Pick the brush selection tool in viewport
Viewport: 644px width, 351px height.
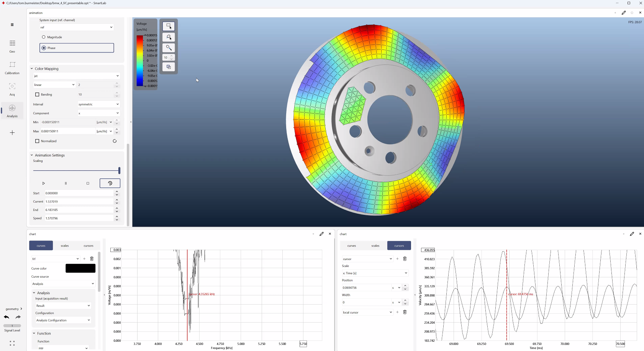click(x=169, y=48)
